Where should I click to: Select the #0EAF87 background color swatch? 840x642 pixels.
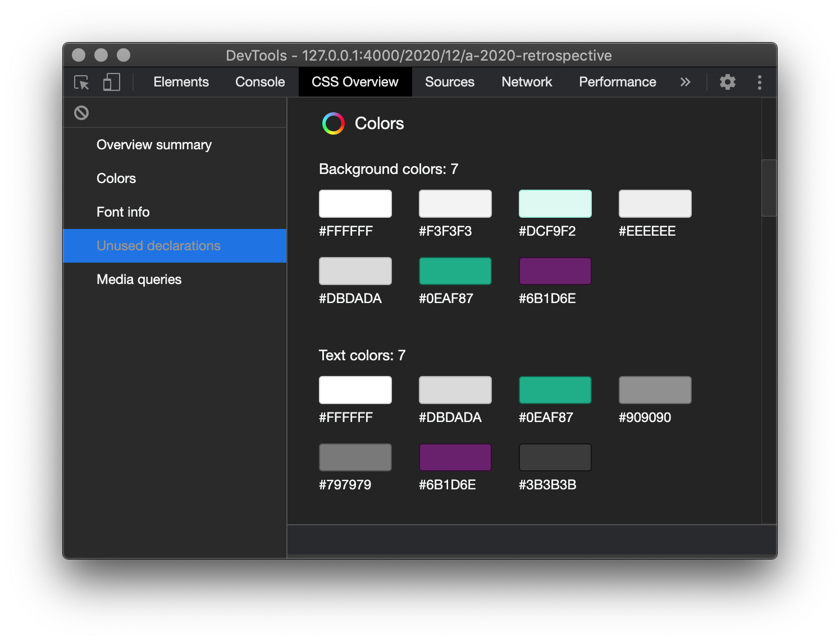click(x=455, y=271)
